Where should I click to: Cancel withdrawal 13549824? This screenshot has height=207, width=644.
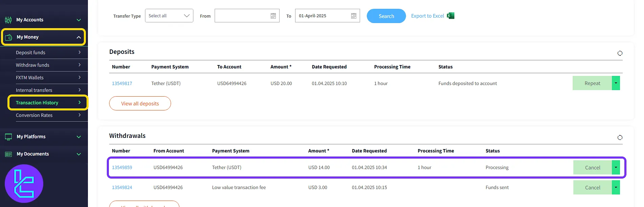pyautogui.click(x=593, y=187)
